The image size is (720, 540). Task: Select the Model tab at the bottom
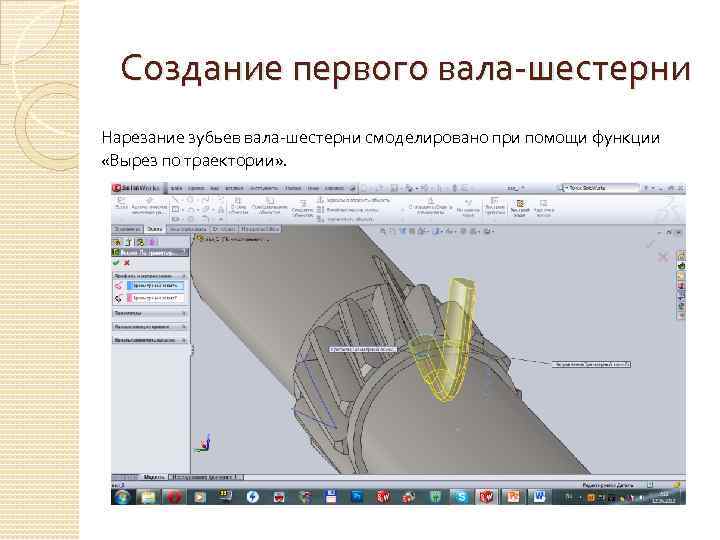pyautogui.click(x=154, y=477)
